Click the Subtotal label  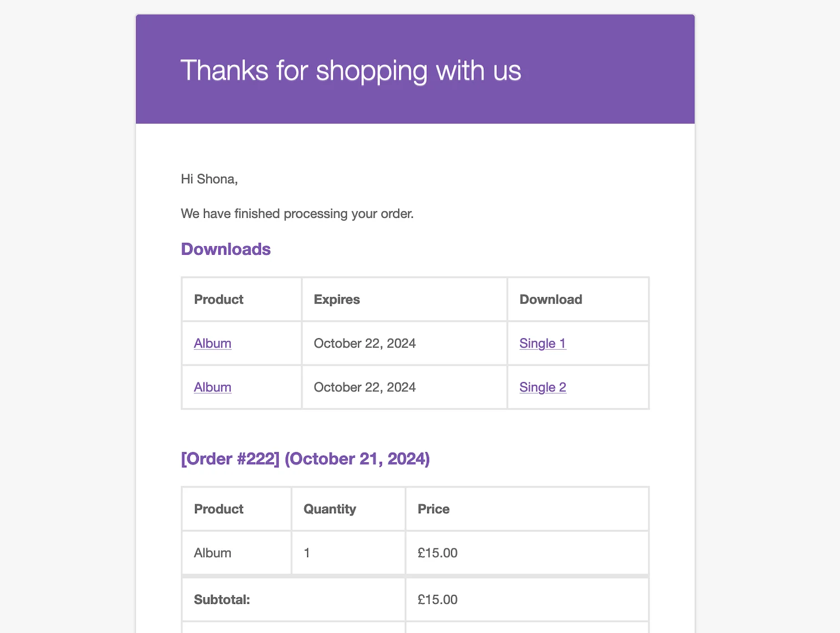tap(222, 600)
